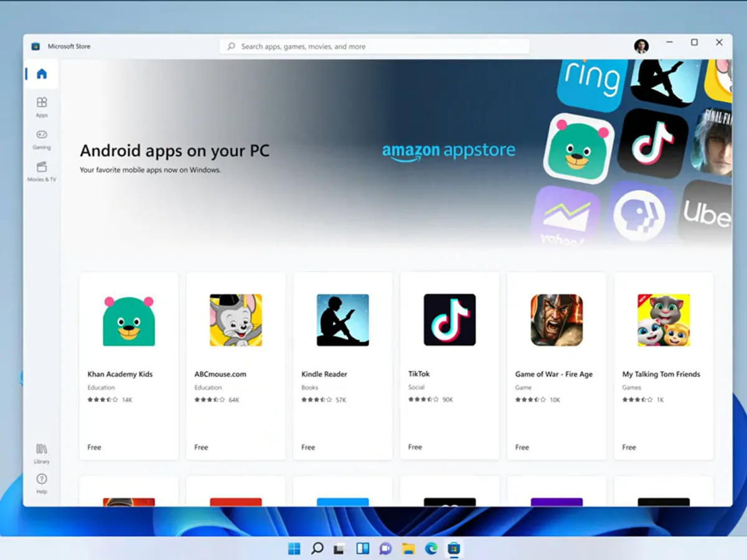Open Windows Start menu on taskbar
The height and width of the screenshot is (560, 747).
coord(294,548)
